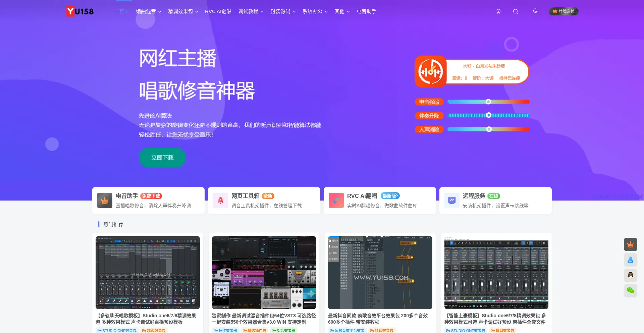Click the YU158 site logo
The width and height of the screenshot is (644, 333).
point(80,11)
